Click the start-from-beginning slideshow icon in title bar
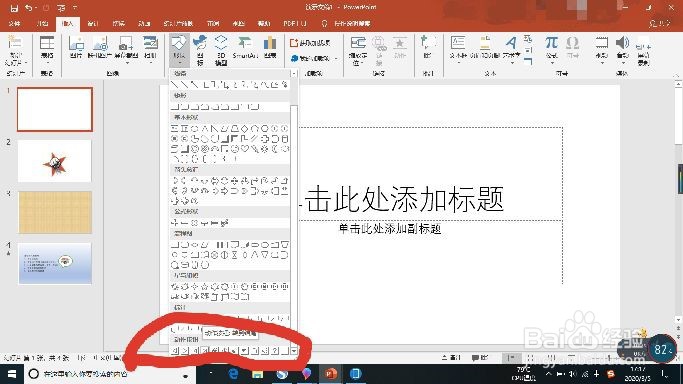683x384 pixels. pos(61,8)
